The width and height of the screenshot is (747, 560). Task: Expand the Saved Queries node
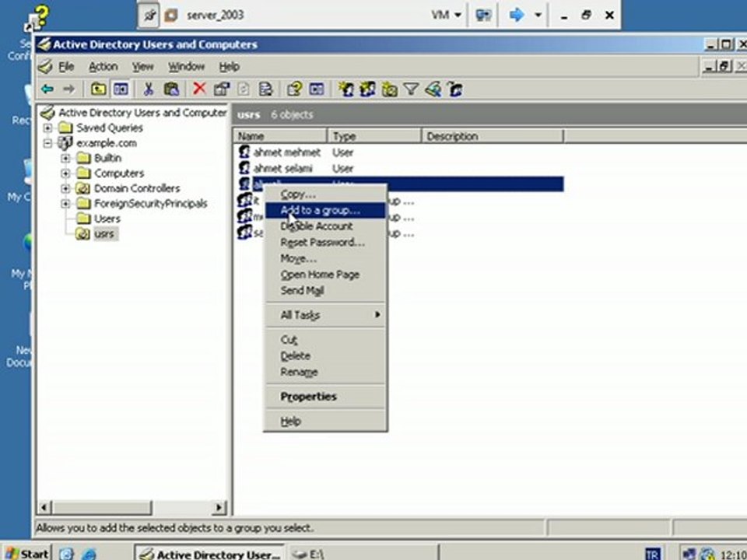point(47,128)
